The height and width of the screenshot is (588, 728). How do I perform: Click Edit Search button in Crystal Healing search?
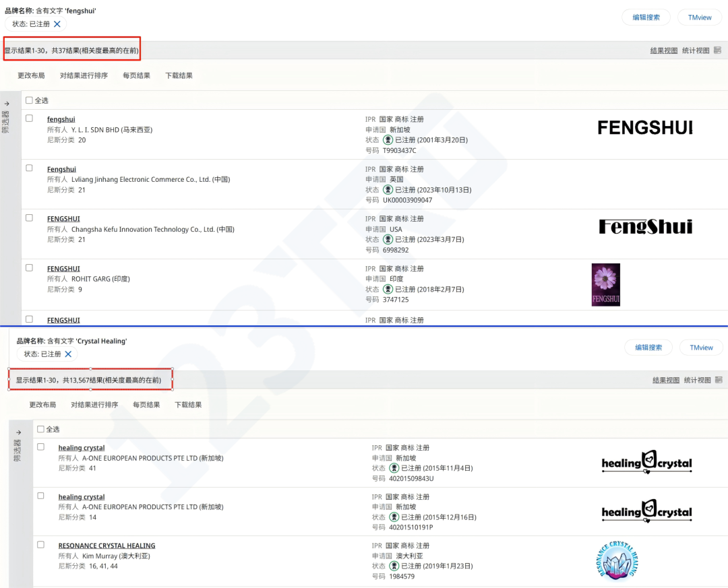tap(648, 347)
